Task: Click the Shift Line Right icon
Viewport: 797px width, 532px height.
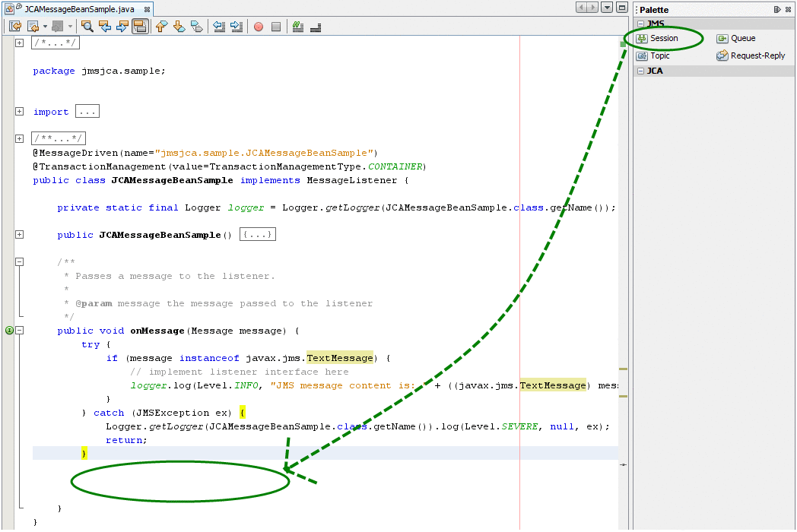Action: 237,27
